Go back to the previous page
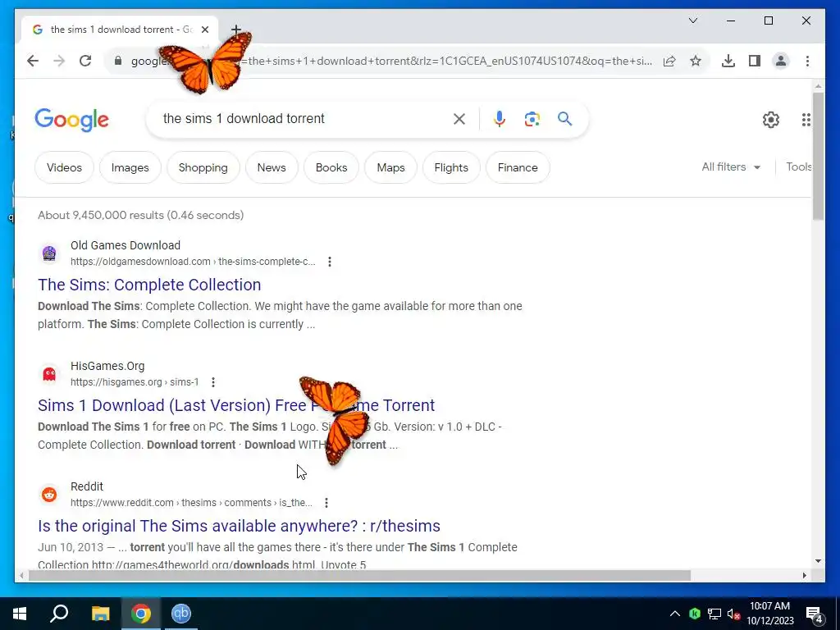The height and width of the screenshot is (630, 840). 33,61
